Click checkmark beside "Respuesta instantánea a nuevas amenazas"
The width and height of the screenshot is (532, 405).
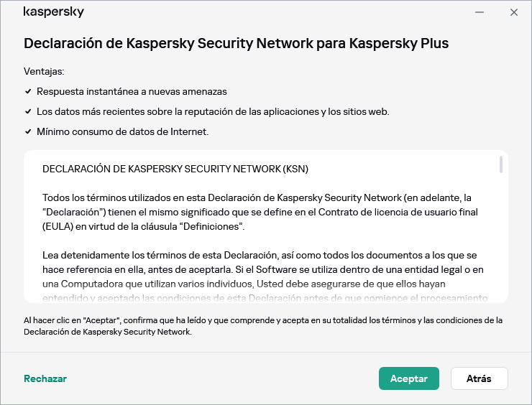pos(28,92)
